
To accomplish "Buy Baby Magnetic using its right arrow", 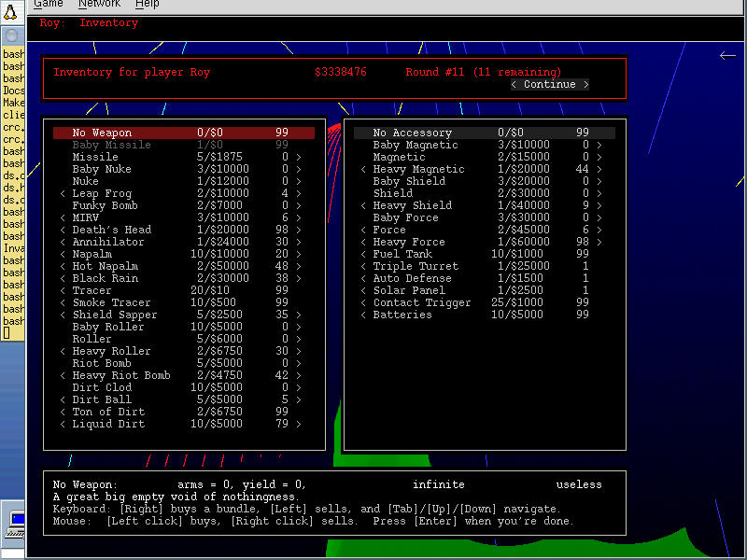I will pos(599,145).
